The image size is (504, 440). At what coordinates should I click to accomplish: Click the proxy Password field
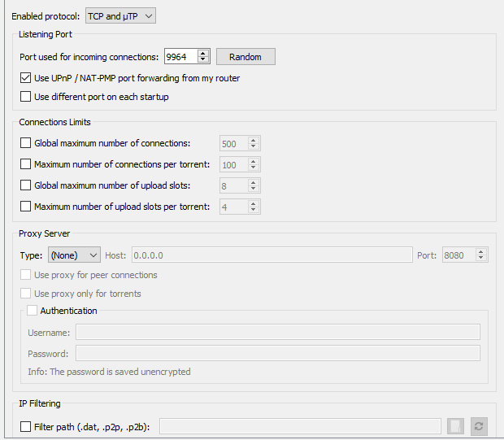277,353
